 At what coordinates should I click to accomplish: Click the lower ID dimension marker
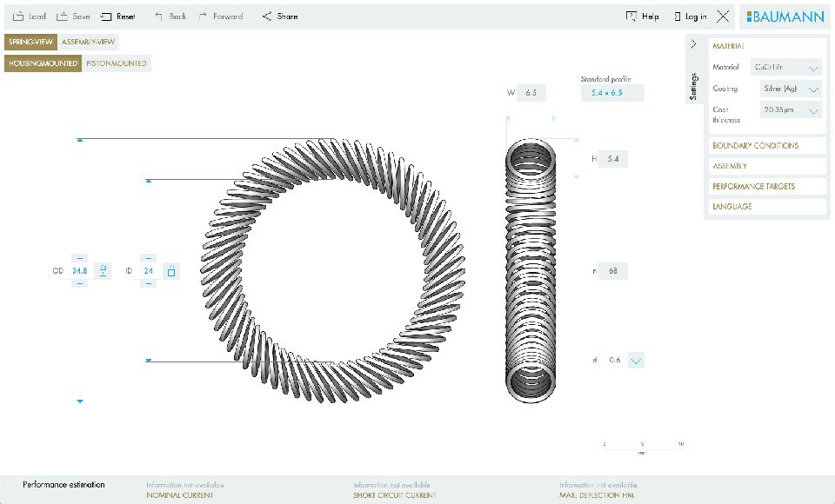click(x=149, y=361)
